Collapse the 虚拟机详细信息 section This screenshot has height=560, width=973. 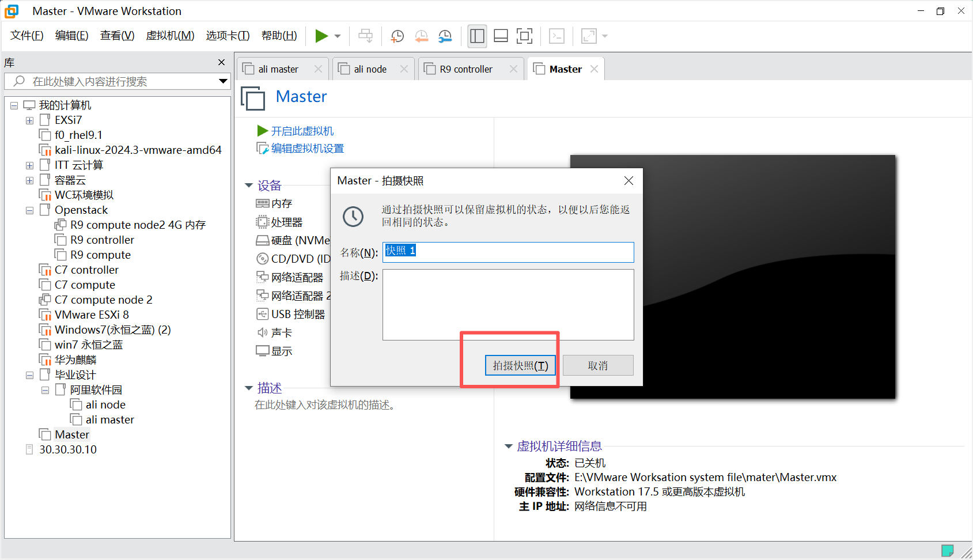(509, 446)
